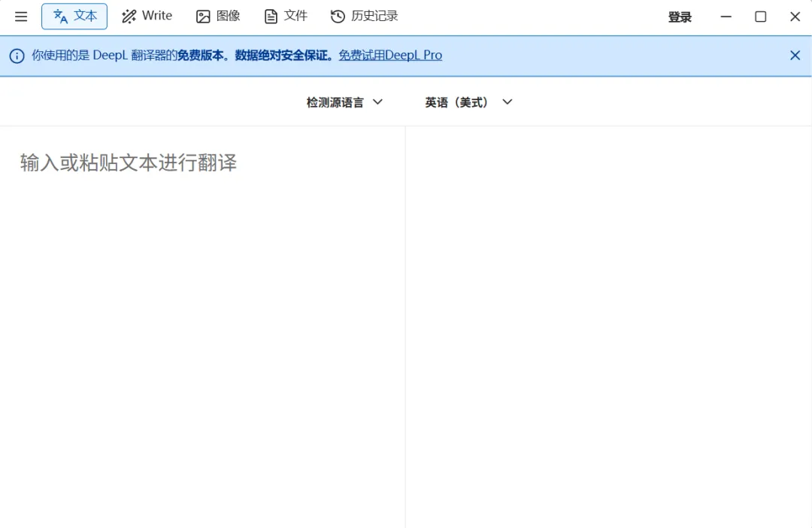The width and height of the screenshot is (812, 528).
Task: Switch to the 文本 text translation tab
Action: 74,17
